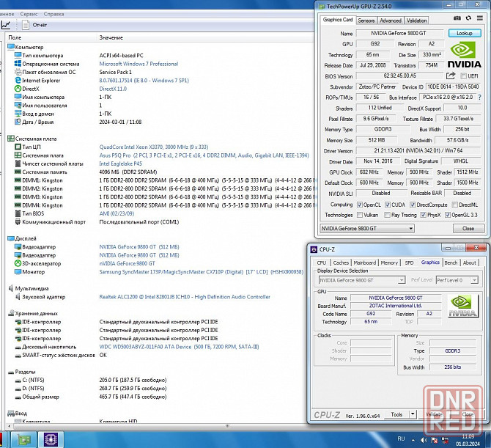Viewport: 491px width, 448px height.
Task: Open the Perf Level dropdown in CPU-Z
Action: [457, 280]
